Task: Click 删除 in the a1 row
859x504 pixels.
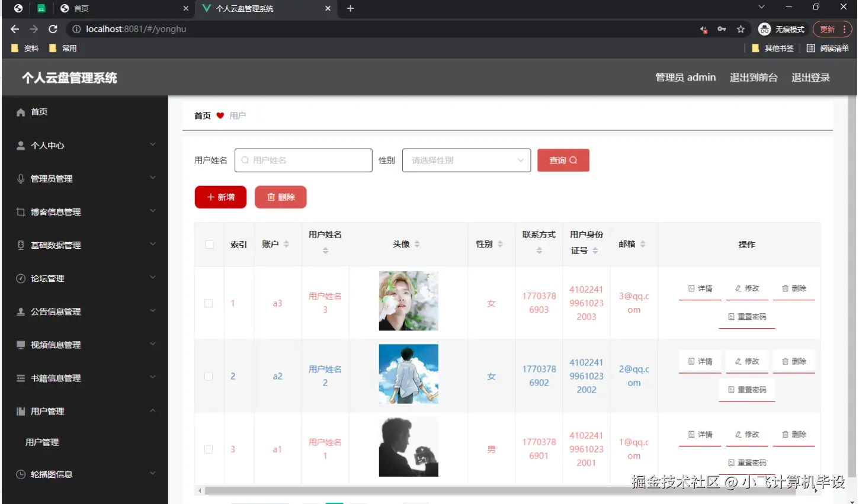Action: click(x=794, y=435)
